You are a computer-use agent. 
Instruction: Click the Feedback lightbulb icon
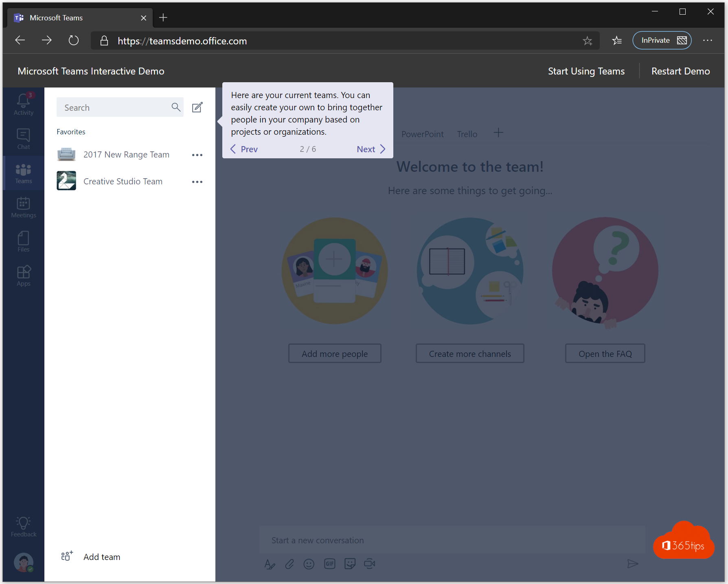point(23,527)
